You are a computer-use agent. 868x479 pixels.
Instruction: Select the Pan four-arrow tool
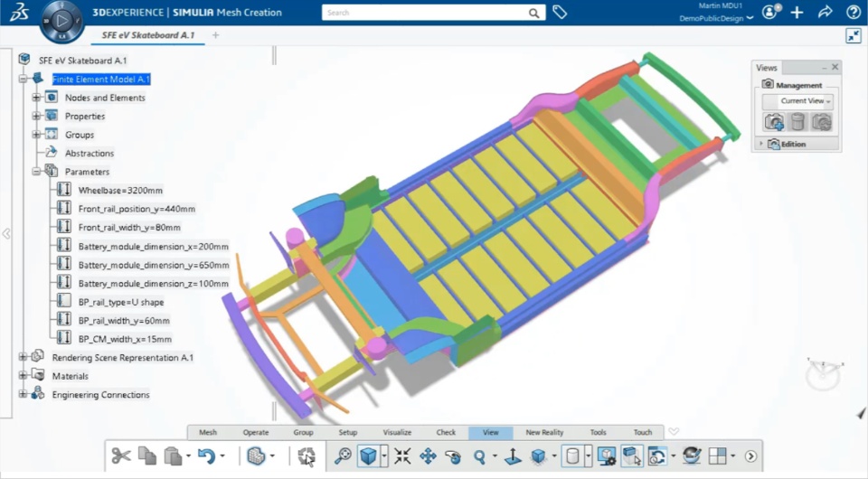pos(428,456)
